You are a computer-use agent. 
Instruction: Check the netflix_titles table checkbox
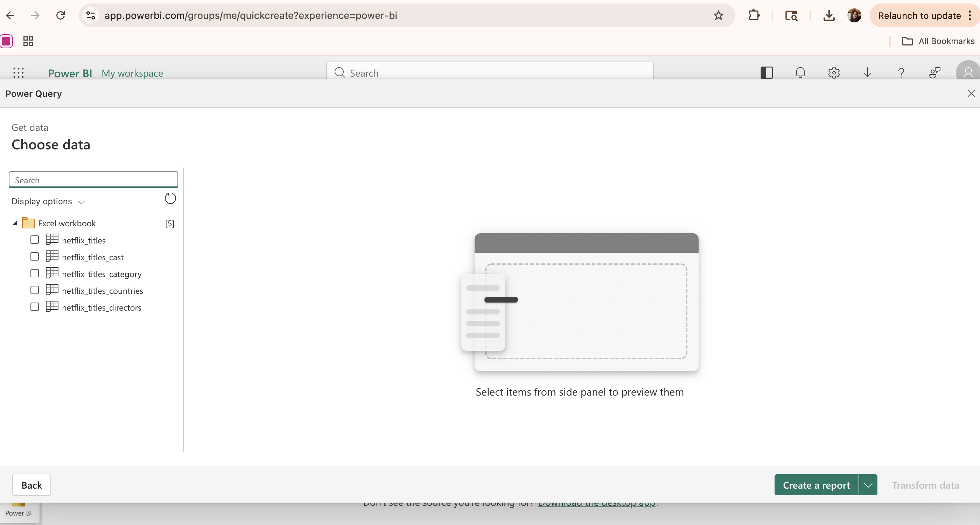tap(35, 240)
